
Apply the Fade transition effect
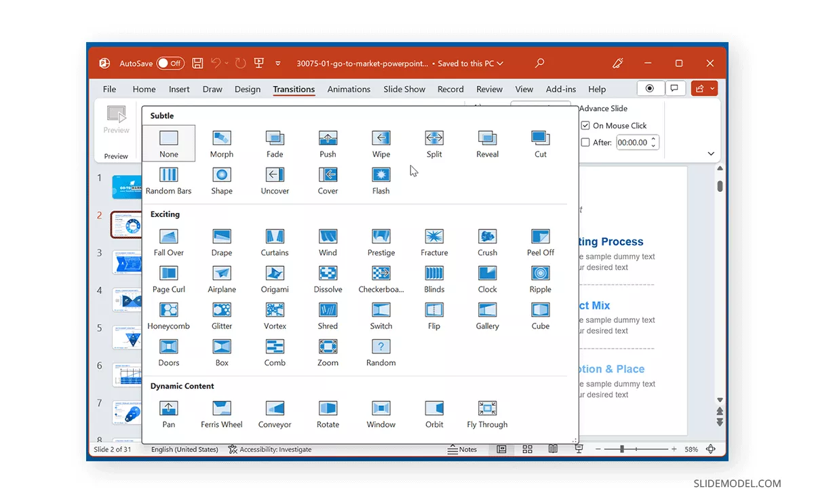[x=275, y=143]
